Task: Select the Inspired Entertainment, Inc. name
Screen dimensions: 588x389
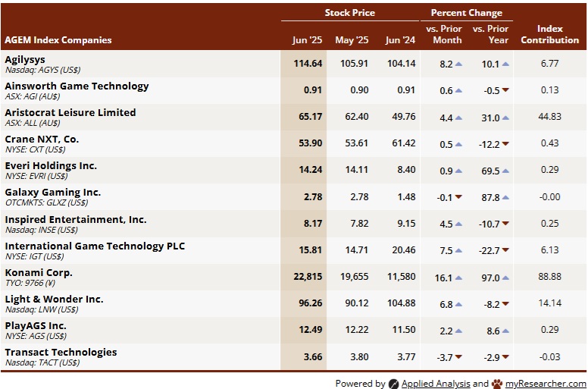Action: click(76, 219)
